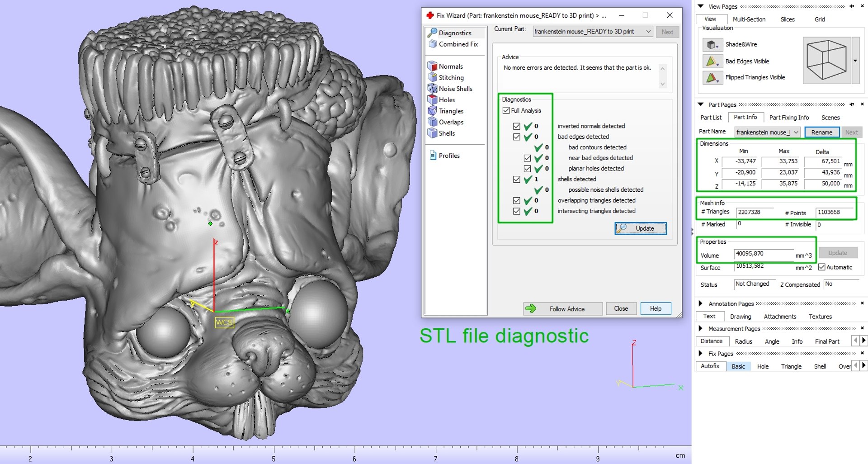Toggle Bad Edges Visible icon
The image size is (868, 464).
pyautogui.click(x=713, y=61)
